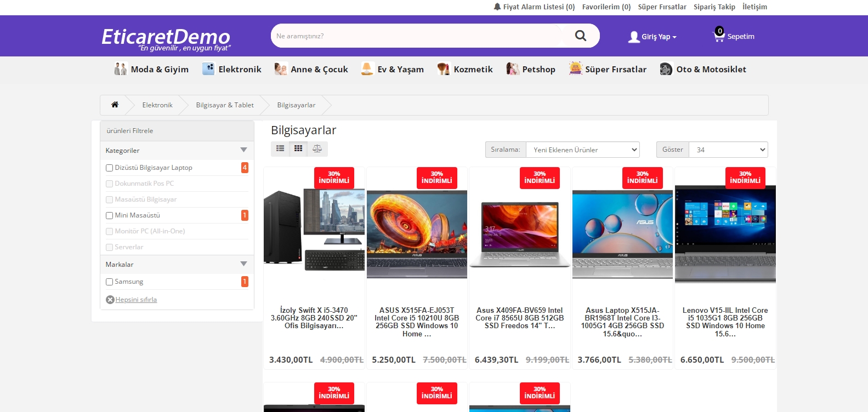Click the search magnifier icon
The height and width of the screenshot is (412, 868).
click(580, 36)
